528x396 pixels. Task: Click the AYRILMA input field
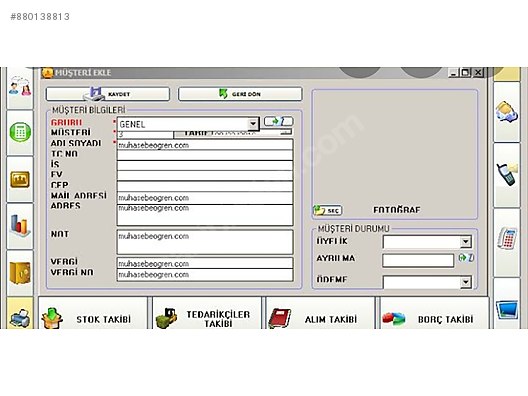tap(418, 260)
